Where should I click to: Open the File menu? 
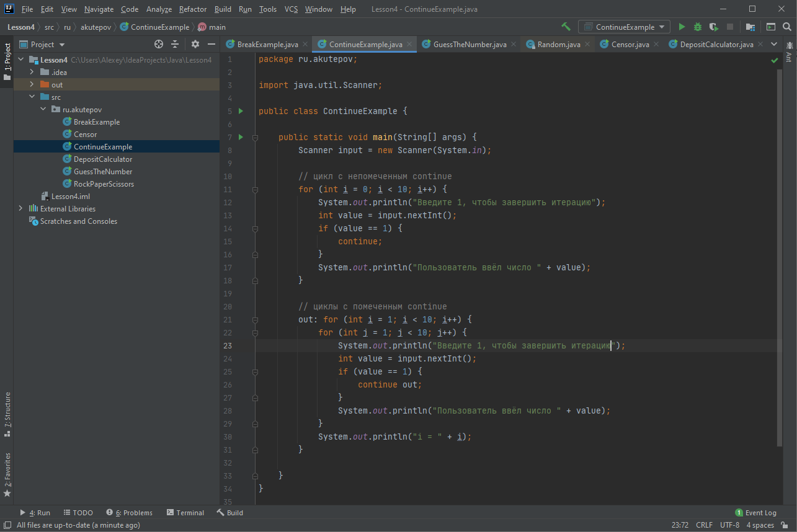(27, 9)
